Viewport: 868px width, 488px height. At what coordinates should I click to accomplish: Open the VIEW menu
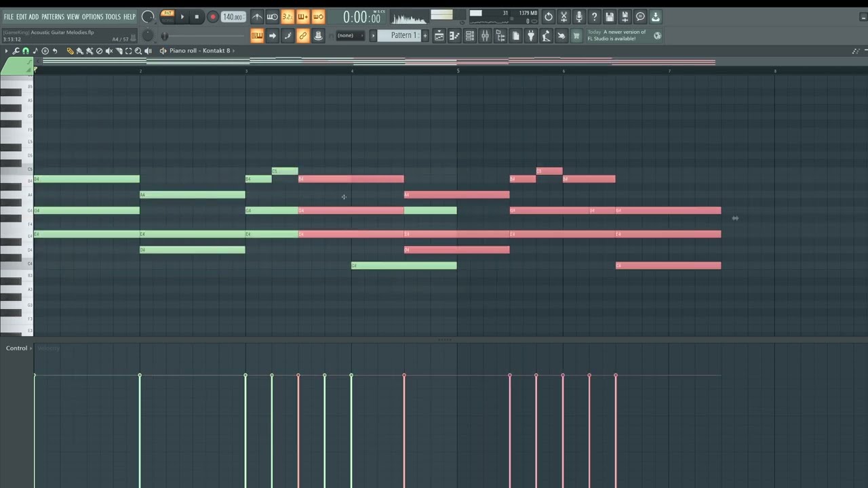[73, 17]
